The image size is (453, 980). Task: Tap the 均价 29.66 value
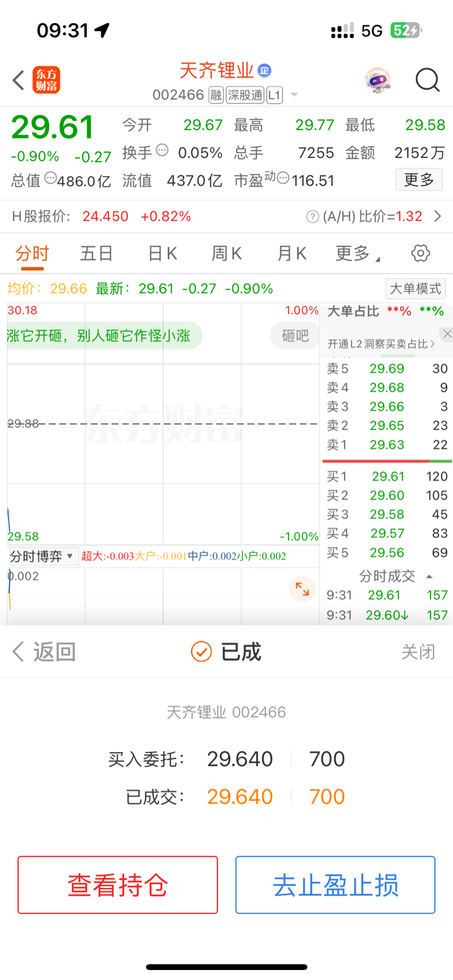click(68, 289)
